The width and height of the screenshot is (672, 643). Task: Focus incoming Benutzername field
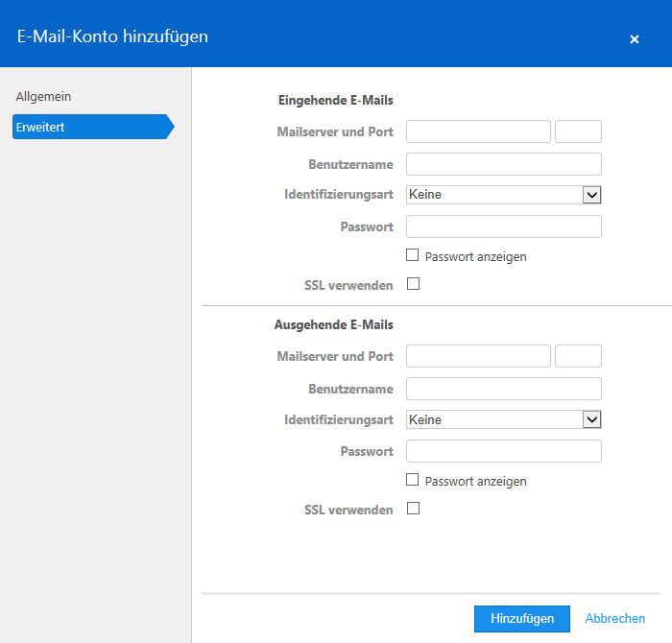pyautogui.click(x=504, y=164)
